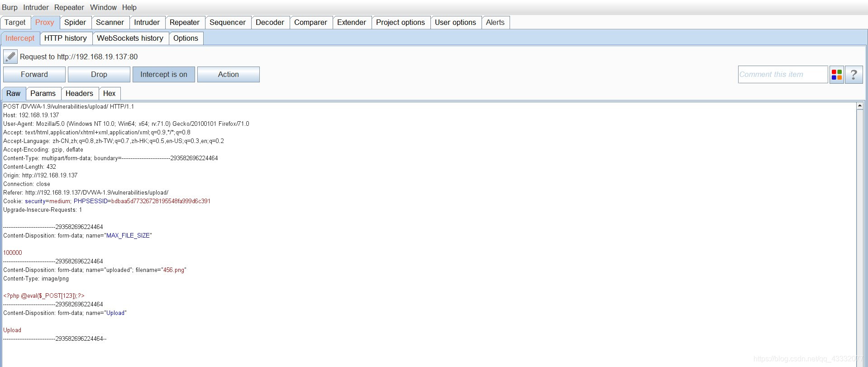The height and width of the screenshot is (367, 868).
Task: Switch to the Hex view tab
Action: pos(110,94)
